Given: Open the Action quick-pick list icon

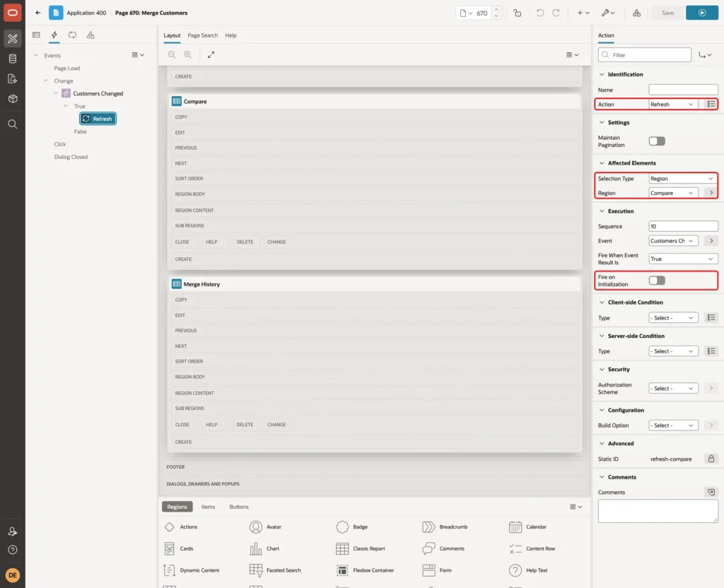Looking at the screenshot, I should (x=711, y=105).
